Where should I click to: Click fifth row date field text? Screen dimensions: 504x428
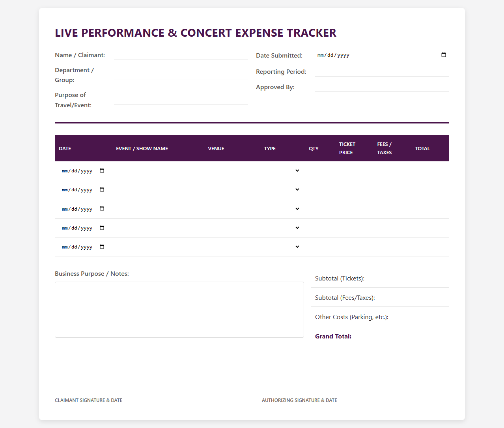[77, 247]
